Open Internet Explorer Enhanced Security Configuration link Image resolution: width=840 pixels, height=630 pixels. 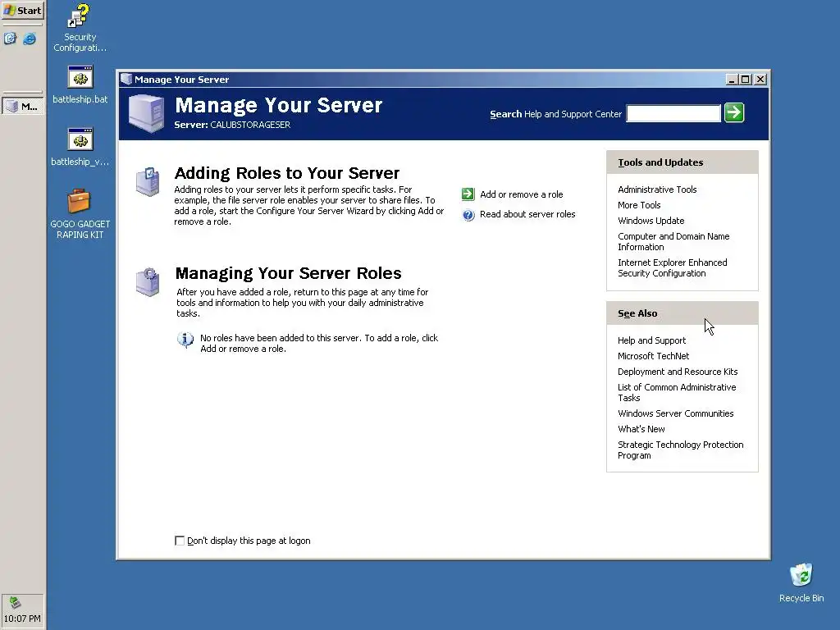[673, 268]
